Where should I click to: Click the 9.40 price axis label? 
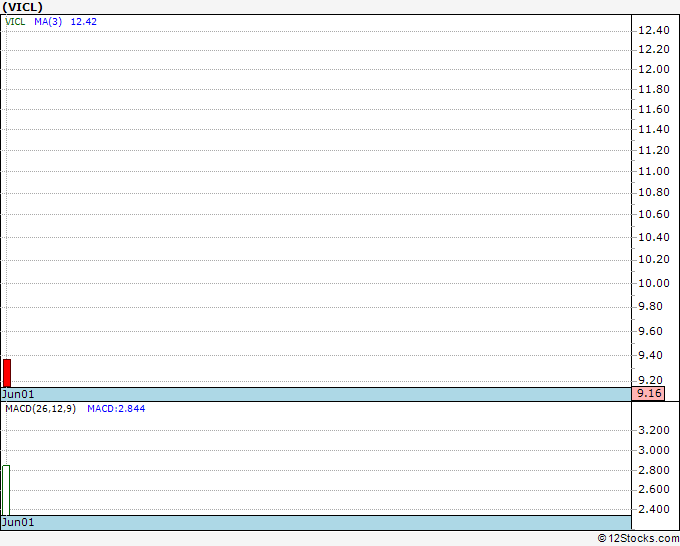pyautogui.click(x=651, y=355)
